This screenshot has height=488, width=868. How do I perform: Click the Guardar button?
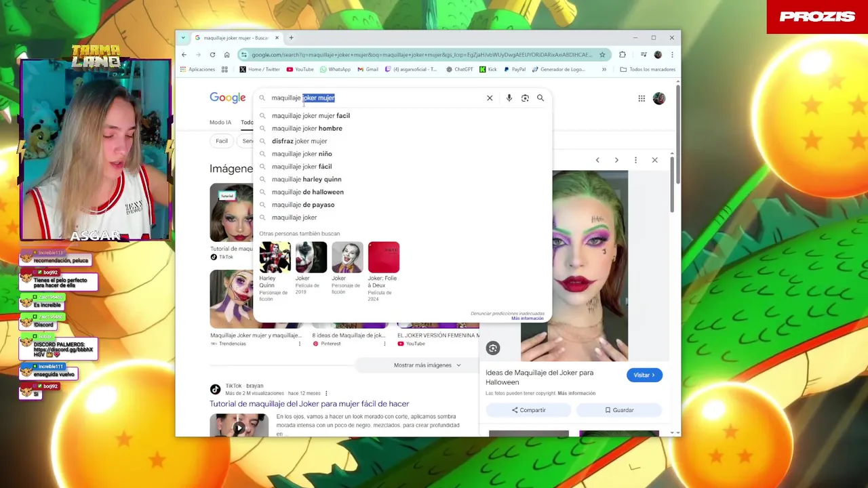tap(619, 410)
